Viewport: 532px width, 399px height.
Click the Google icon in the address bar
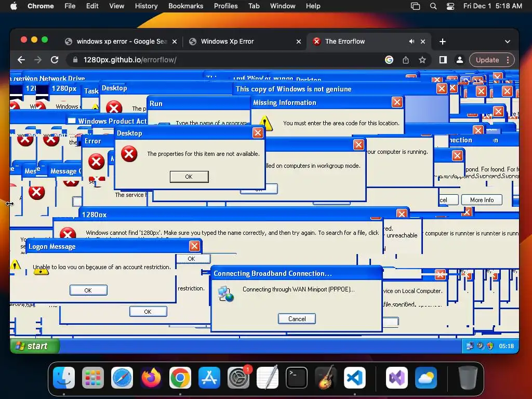tap(389, 60)
